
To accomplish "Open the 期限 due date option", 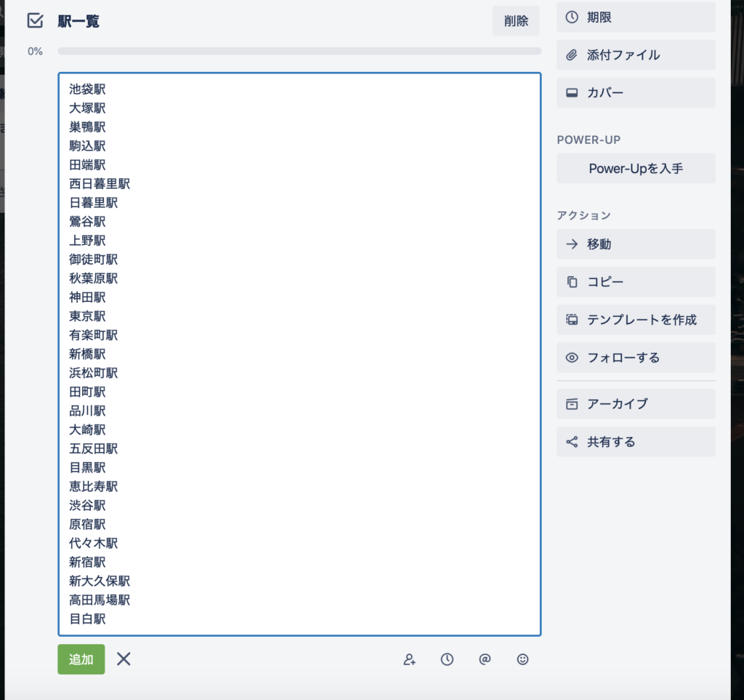I will (x=636, y=17).
